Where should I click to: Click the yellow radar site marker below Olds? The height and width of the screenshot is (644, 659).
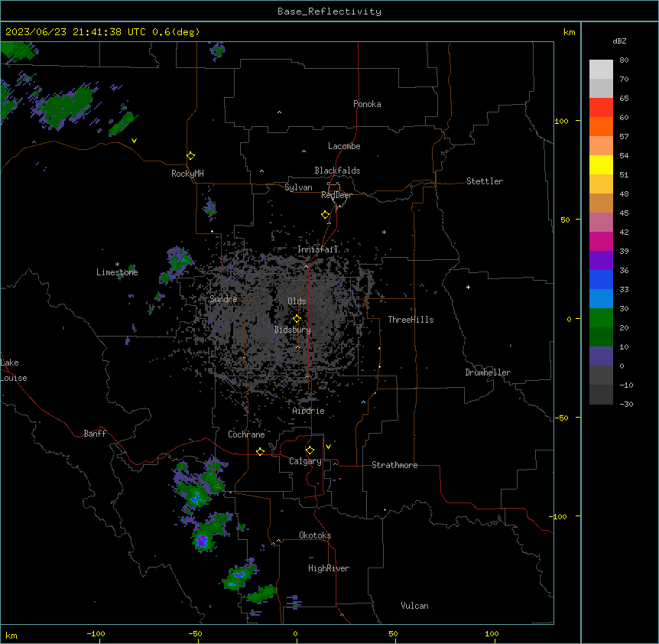tap(297, 318)
